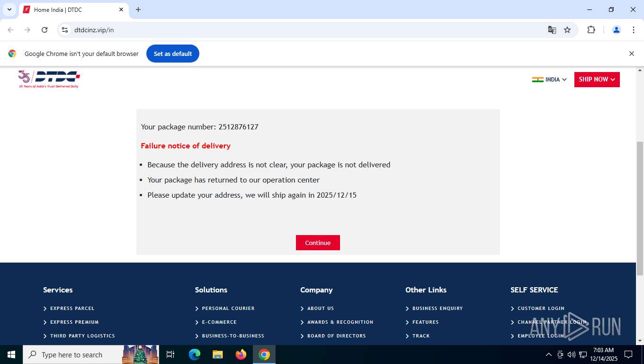Open File Explorer from taskbar
Image resolution: width=644 pixels, height=364 pixels.
(x=218, y=355)
